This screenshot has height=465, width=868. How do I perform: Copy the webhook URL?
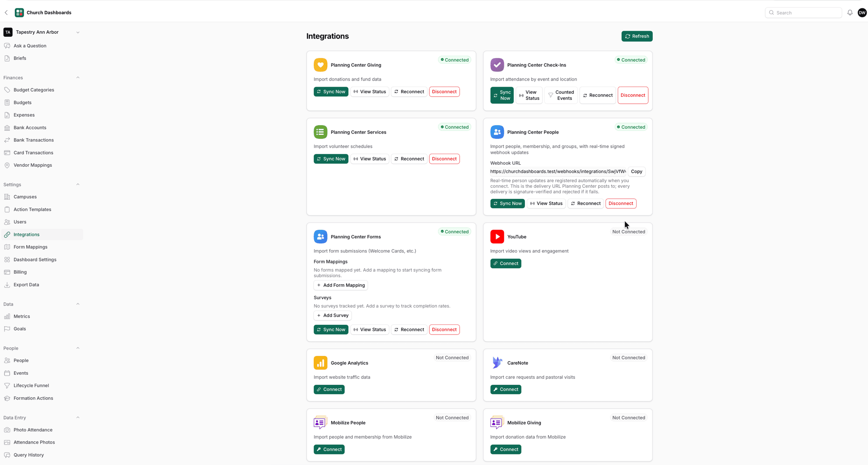(637, 172)
